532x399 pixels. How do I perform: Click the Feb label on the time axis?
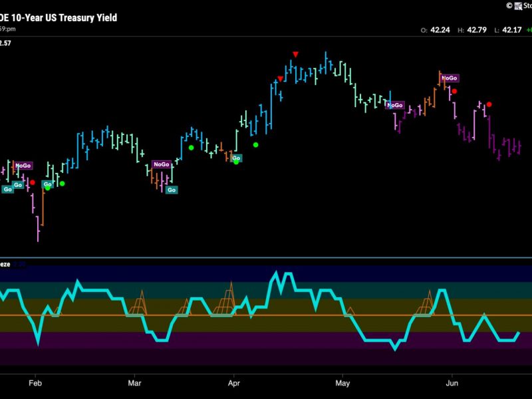(35, 383)
